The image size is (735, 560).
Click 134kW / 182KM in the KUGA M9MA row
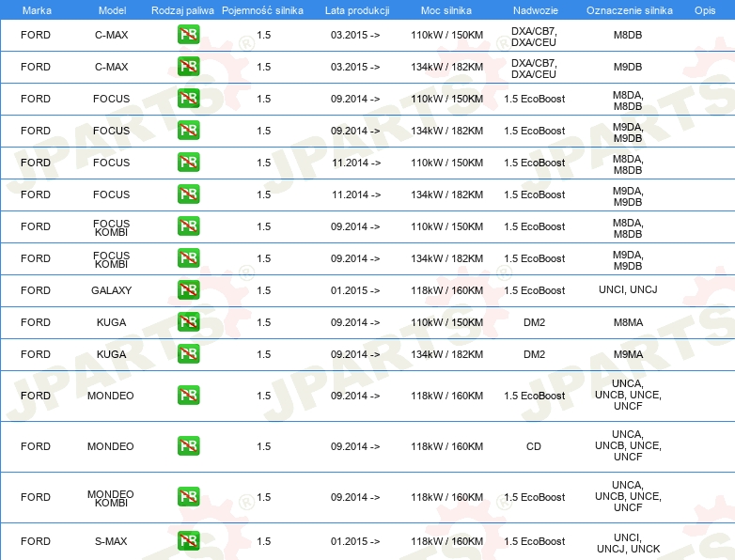(x=446, y=354)
